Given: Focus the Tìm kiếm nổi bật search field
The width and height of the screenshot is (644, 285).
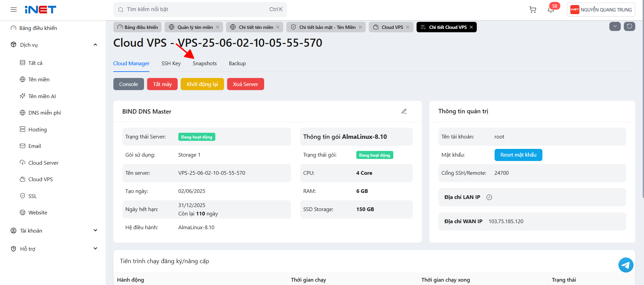Looking at the screenshot, I should [200, 9].
